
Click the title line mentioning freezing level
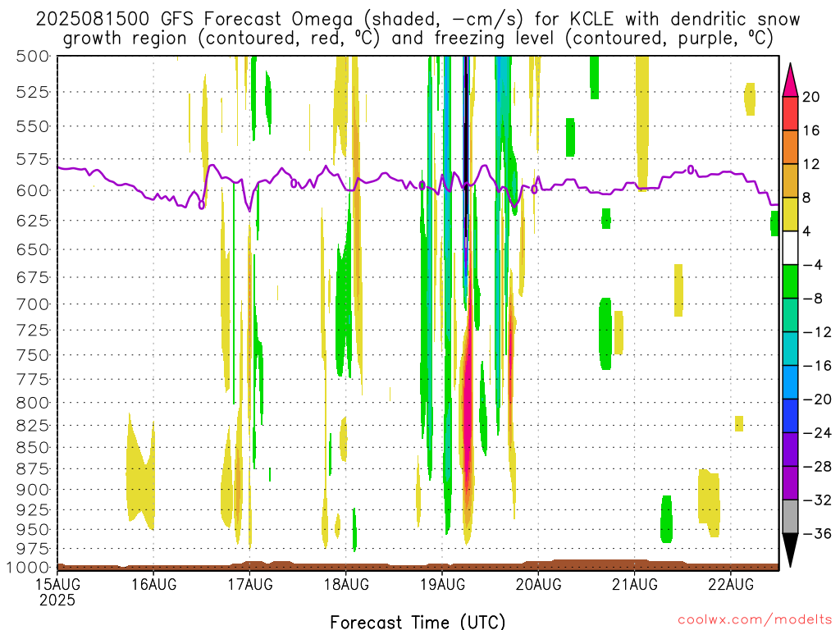coord(418,39)
